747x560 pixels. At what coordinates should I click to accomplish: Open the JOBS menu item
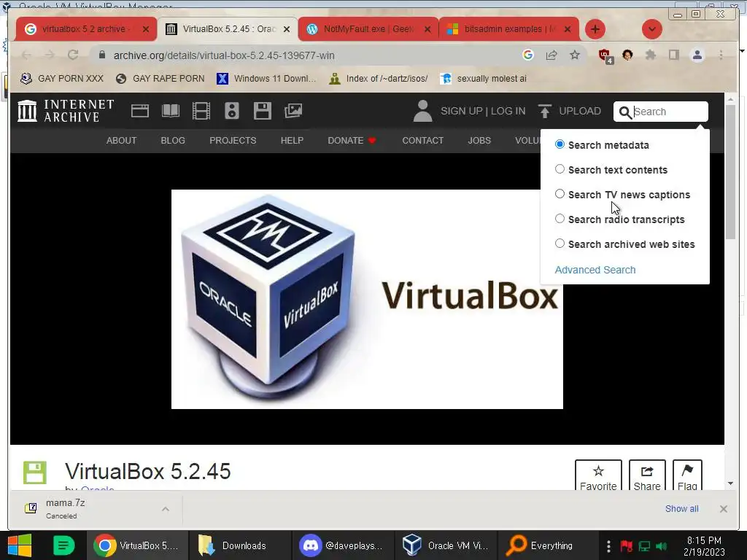(x=479, y=141)
